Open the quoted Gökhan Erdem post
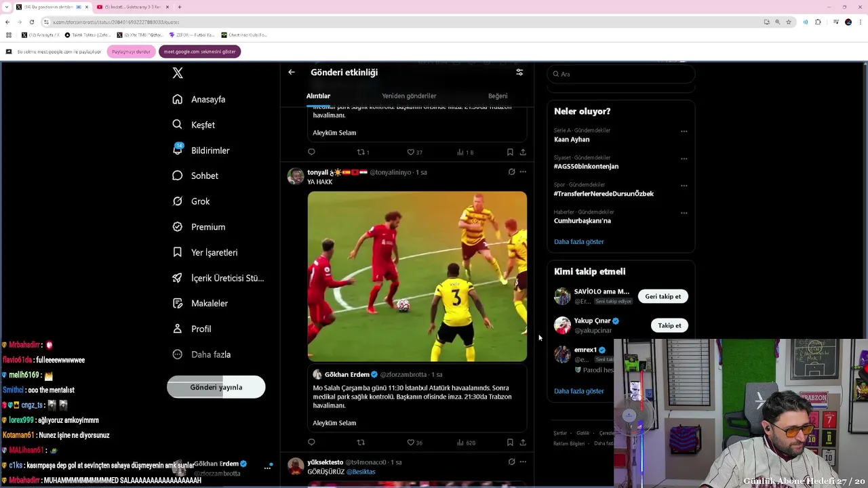This screenshot has width=868, height=488. point(417,399)
